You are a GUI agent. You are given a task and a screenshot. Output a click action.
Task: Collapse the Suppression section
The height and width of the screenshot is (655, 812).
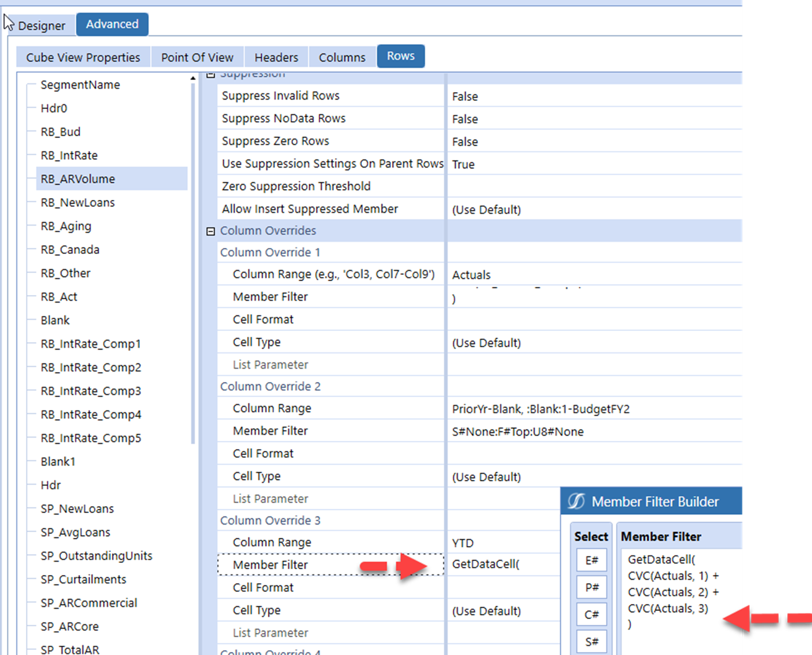coord(210,74)
